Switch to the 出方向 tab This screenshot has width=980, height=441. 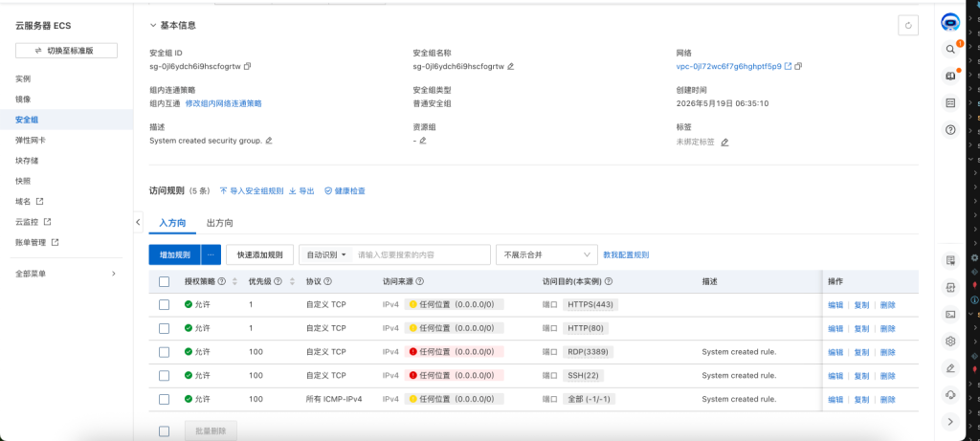220,223
